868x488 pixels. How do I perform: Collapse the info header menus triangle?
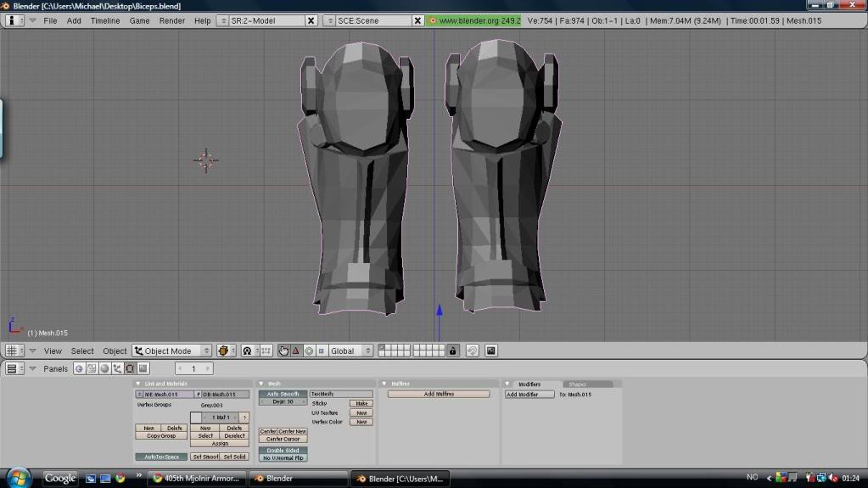pyautogui.click(x=32, y=20)
